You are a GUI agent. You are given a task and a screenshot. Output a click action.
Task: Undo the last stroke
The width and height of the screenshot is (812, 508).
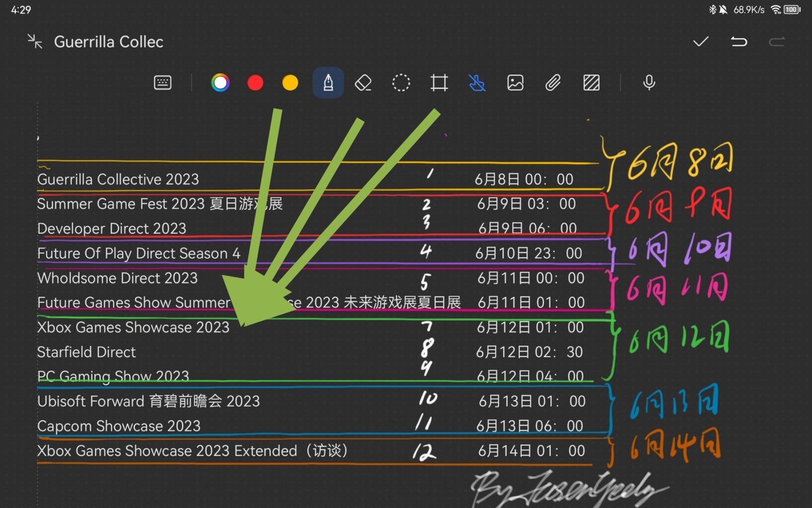pyautogui.click(x=739, y=41)
